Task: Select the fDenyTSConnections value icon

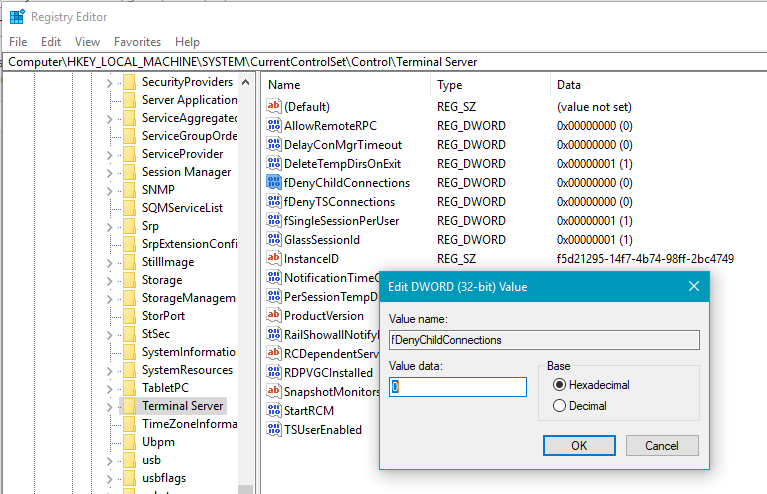Action: (x=275, y=202)
